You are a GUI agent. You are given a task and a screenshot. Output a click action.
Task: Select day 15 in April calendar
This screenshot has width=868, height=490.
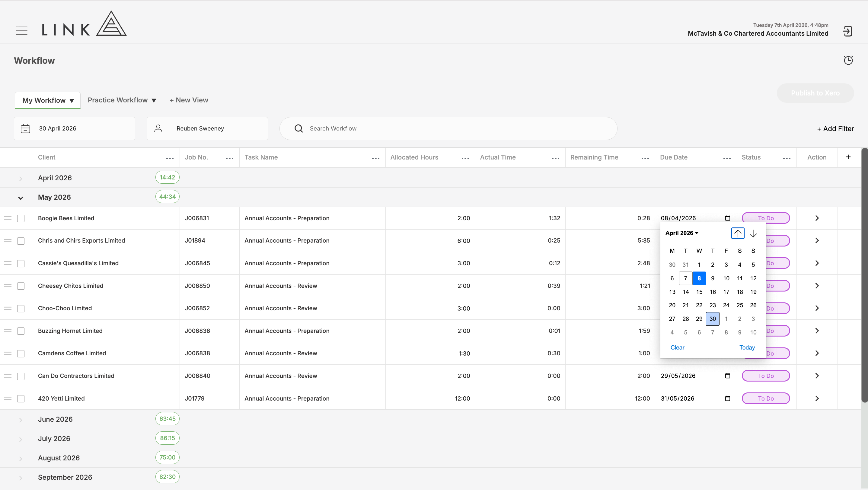point(699,292)
